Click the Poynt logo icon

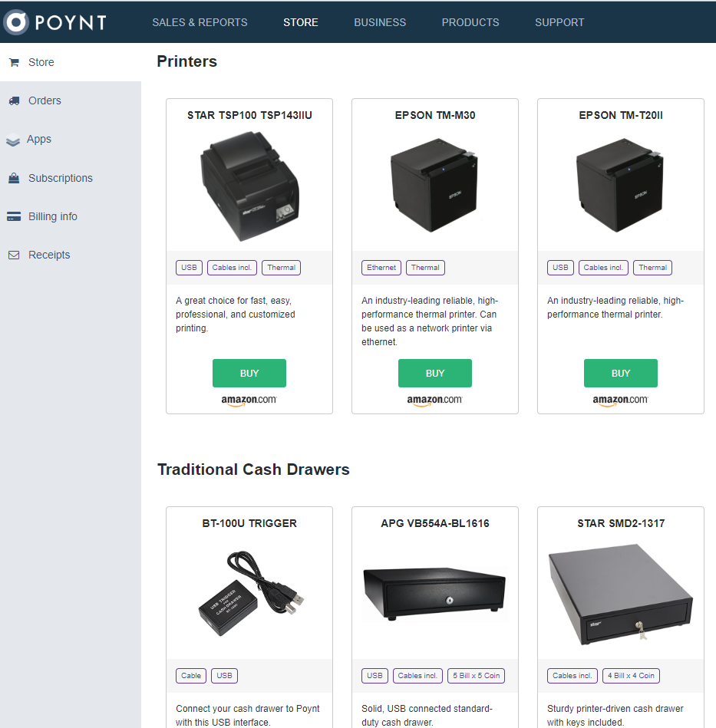16,22
